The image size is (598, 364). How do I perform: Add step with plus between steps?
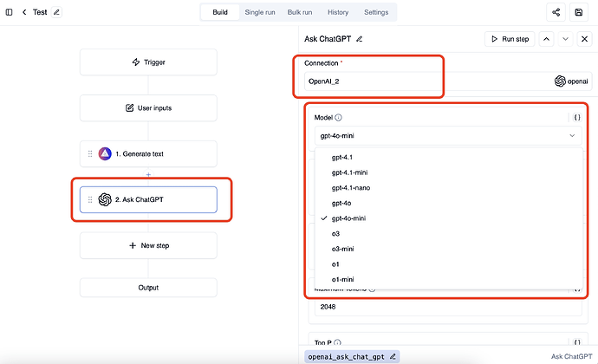[x=148, y=175]
